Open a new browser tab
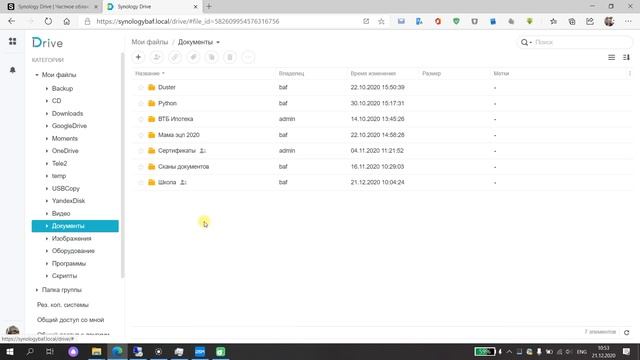 point(209,7)
